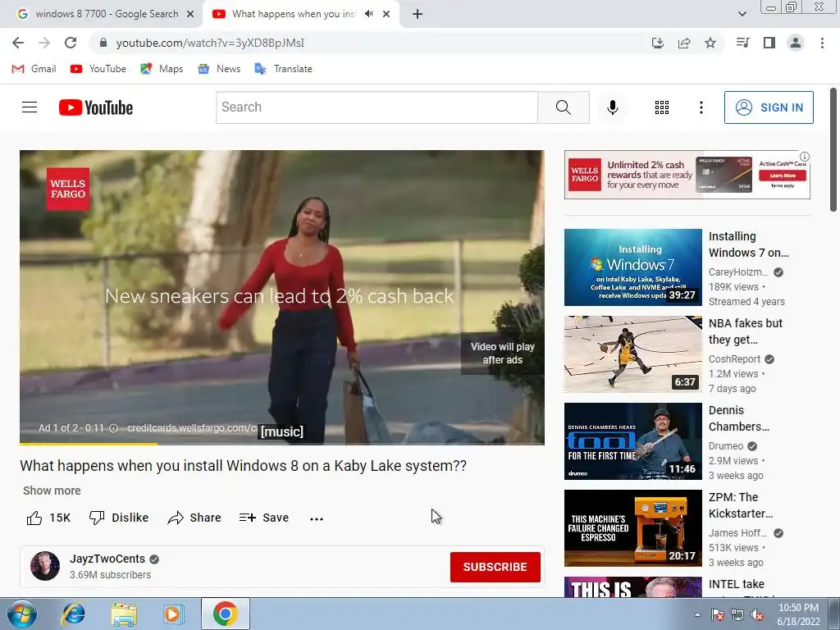The width and height of the screenshot is (840, 630).
Task: Open Installing Windows 7 video thumbnail
Action: [x=632, y=267]
